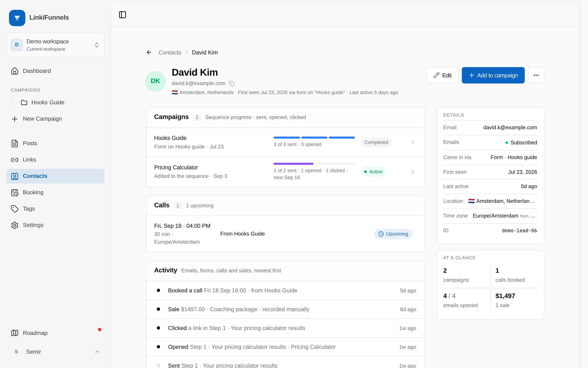This screenshot has width=588, height=368.
Task: Click the Demo workspace D badge
Action: point(17,45)
